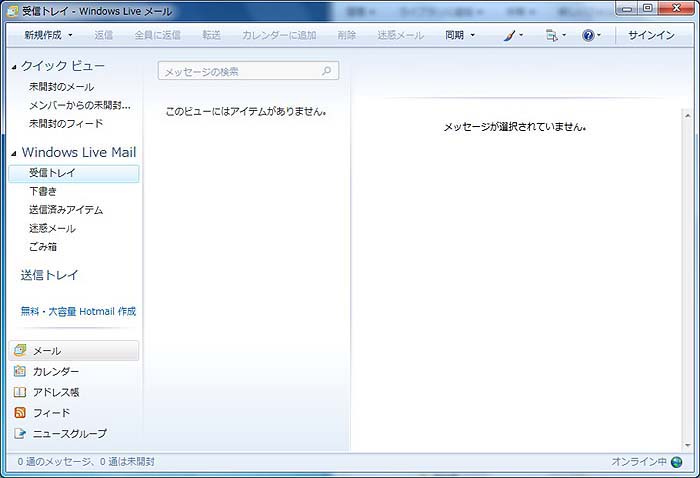Click the magnifier icon in search box
700x478 pixels.
327,72
